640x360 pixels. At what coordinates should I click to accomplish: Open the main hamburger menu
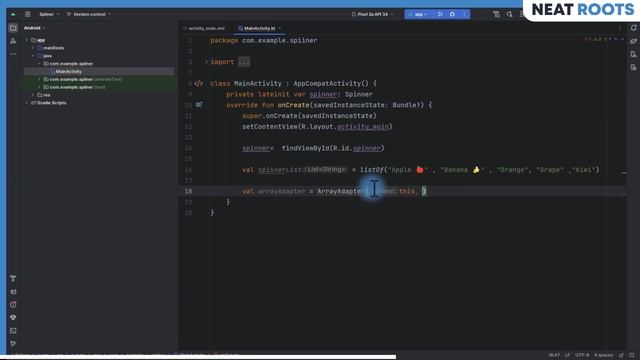27,14
